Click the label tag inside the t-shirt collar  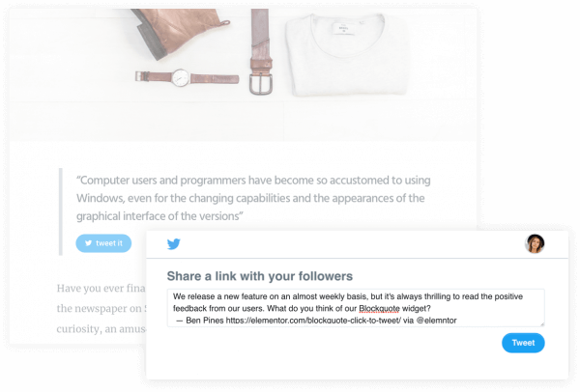point(344,28)
